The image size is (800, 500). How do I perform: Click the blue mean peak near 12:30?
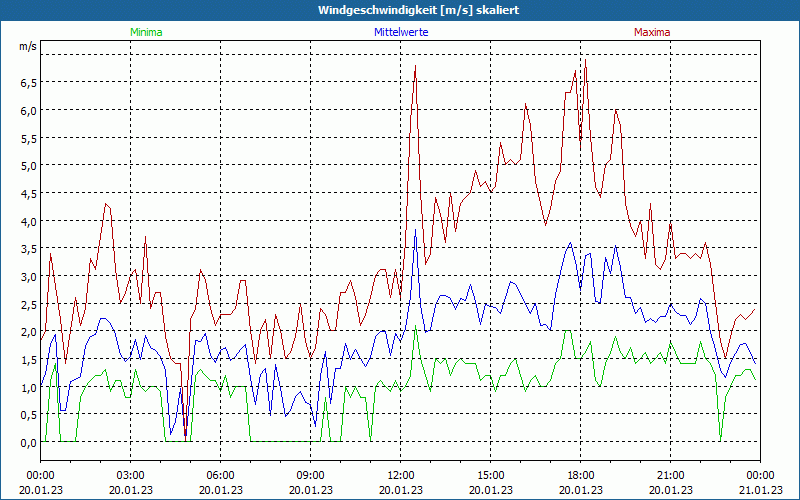click(x=415, y=230)
